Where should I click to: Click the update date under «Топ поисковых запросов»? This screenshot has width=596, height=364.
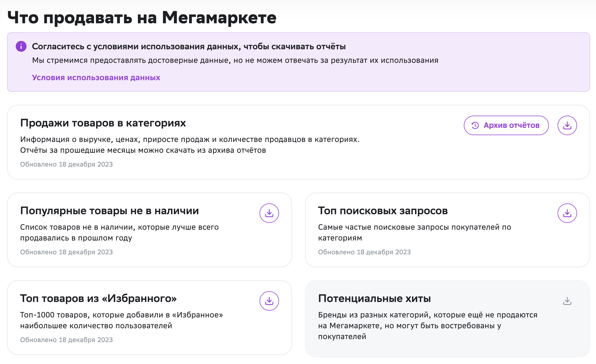tap(364, 252)
